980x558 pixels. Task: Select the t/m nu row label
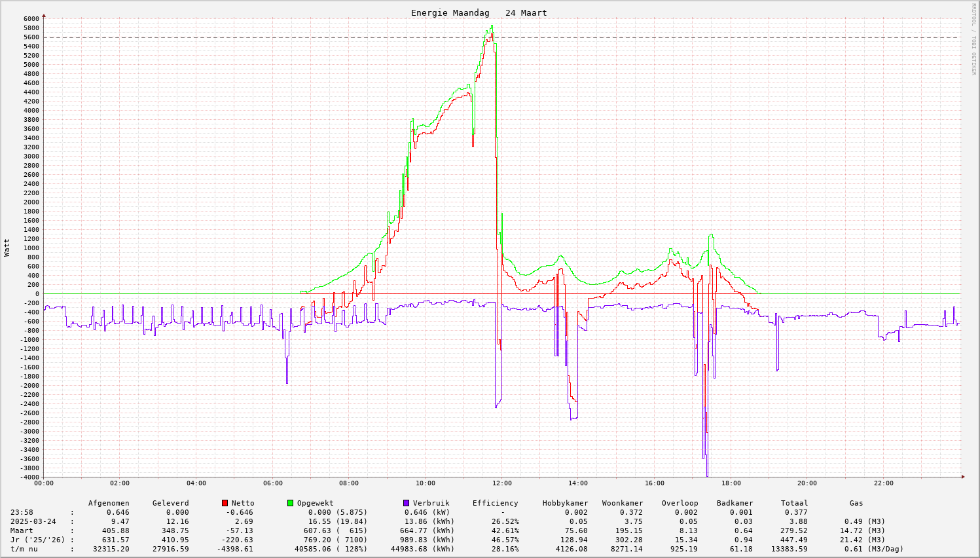24,549
